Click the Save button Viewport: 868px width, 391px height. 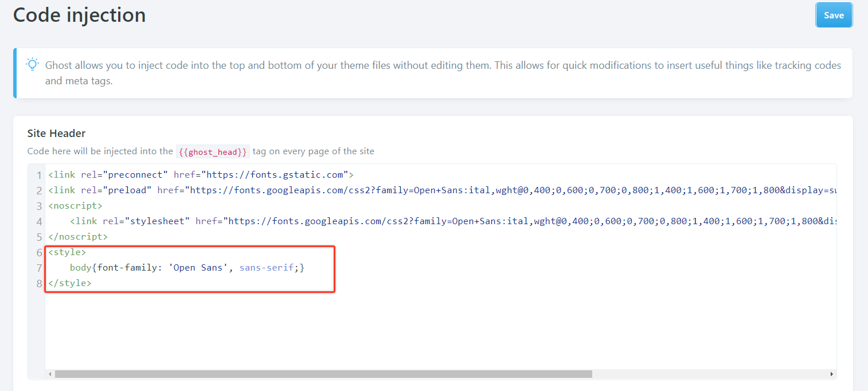coord(834,15)
